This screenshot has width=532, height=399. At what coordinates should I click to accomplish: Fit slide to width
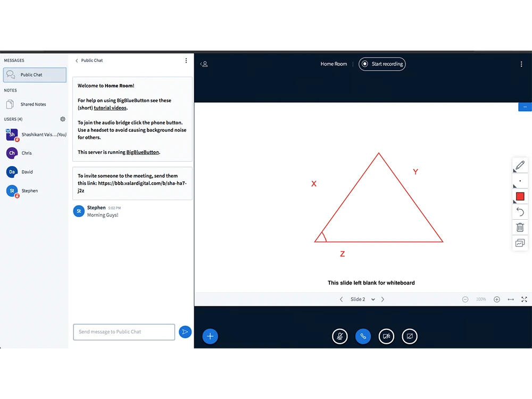pyautogui.click(x=511, y=299)
